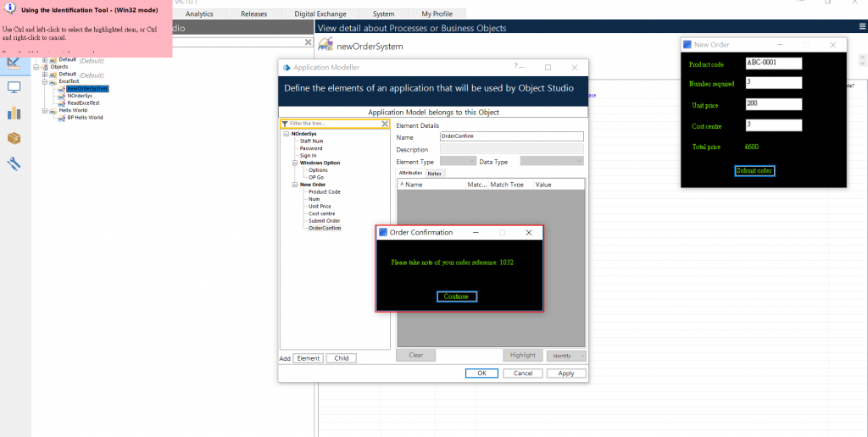868x437 pixels.
Task: Click the newOrderSystem object icon in header
Action: pyautogui.click(x=325, y=45)
